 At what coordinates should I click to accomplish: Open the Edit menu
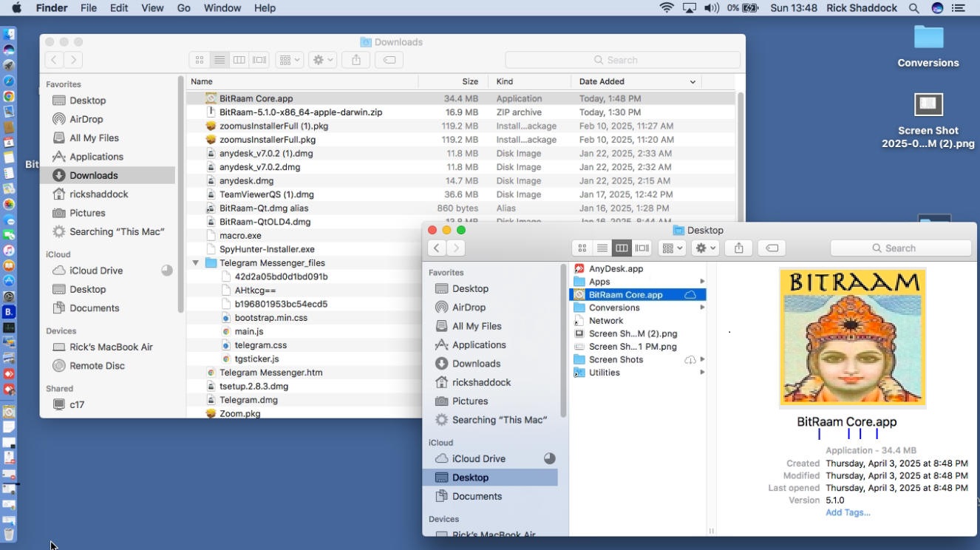(x=119, y=8)
